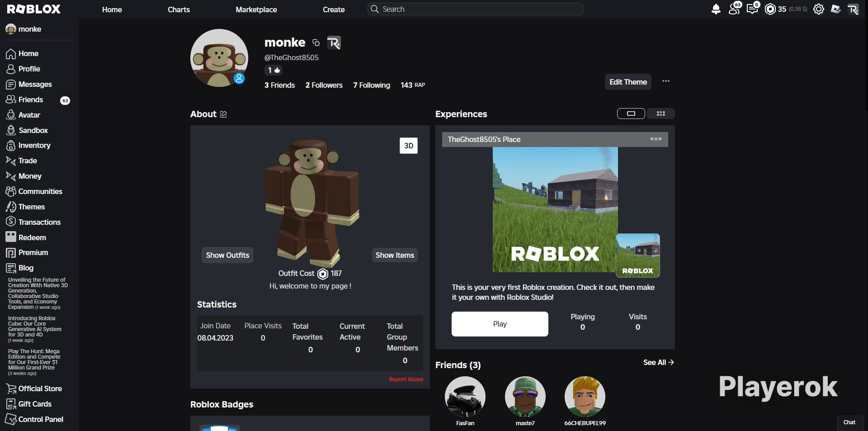
Task: Open the Chat panel
Action: coord(849,422)
